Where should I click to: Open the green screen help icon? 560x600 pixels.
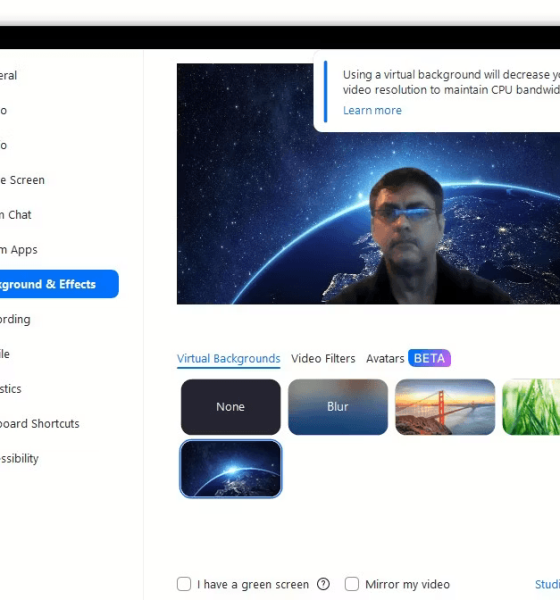323,584
